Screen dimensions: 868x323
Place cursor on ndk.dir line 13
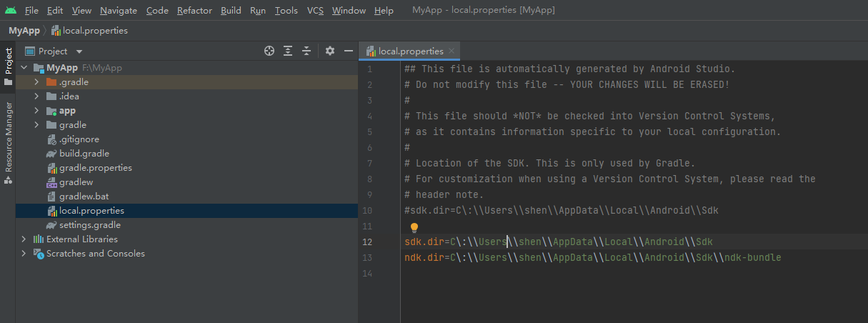coord(593,257)
